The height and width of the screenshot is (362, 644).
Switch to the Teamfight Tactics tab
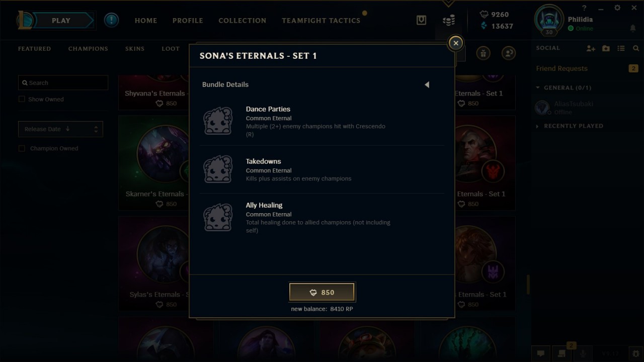(x=321, y=21)
